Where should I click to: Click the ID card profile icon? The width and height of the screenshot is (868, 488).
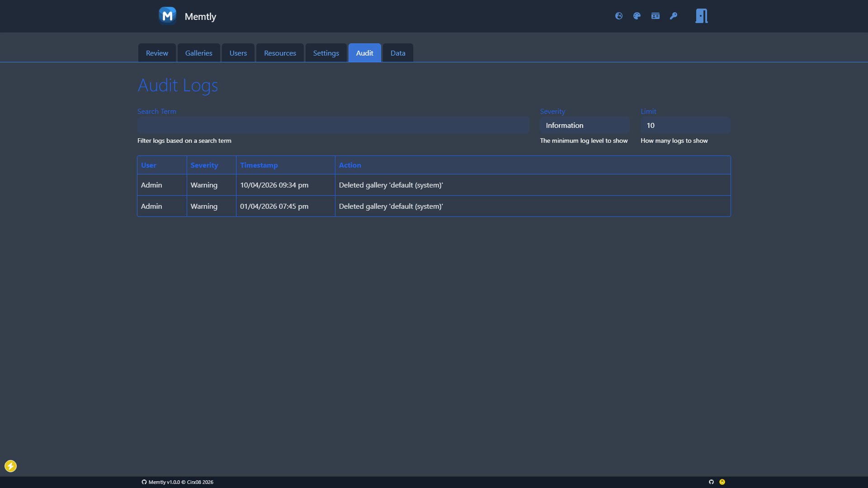coord(656,16)
